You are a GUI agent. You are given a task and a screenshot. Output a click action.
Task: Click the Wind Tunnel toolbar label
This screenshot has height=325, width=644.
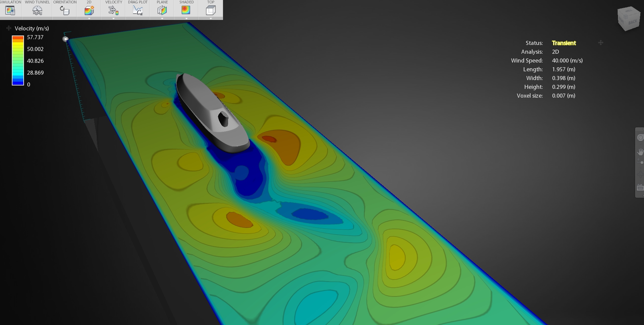37,2
